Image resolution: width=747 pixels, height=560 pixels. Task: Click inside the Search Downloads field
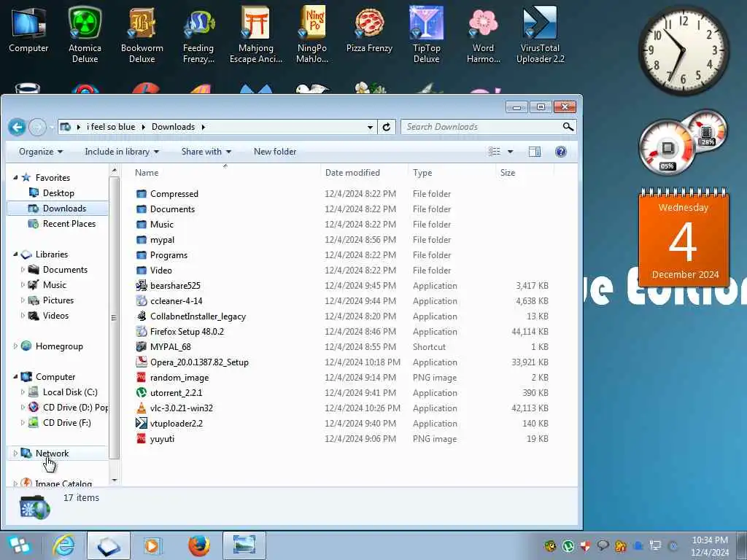pos(481,127)
